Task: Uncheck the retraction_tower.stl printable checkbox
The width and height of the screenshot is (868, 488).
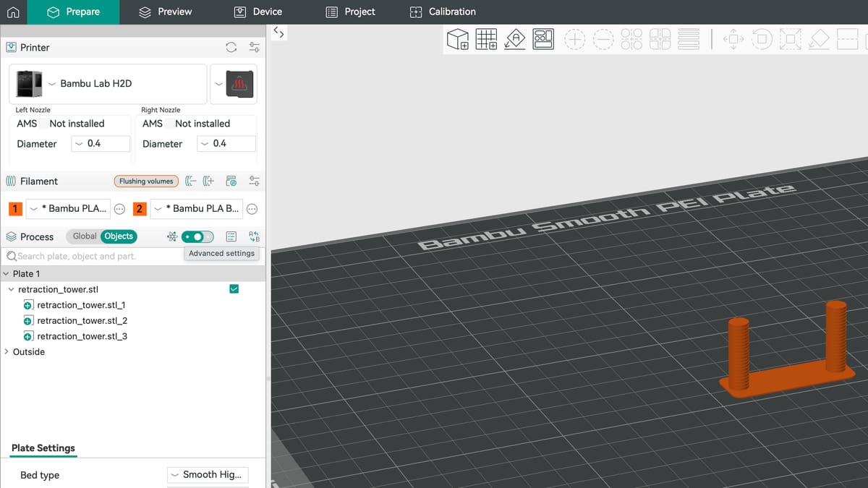Action: (x=234, y=289)
